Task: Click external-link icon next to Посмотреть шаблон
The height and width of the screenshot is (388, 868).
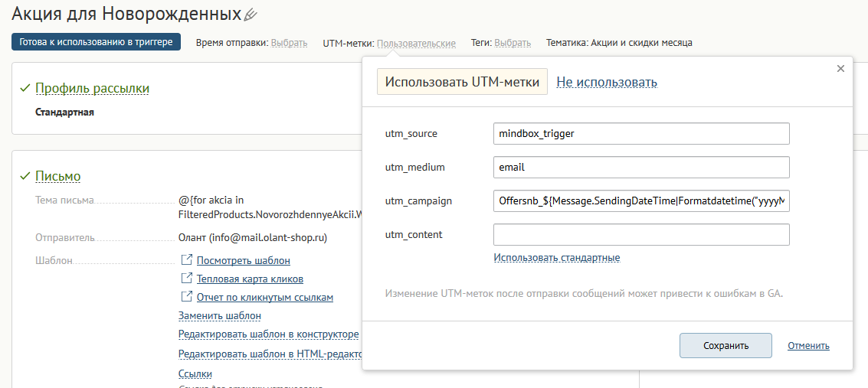Action: (187, 259)
